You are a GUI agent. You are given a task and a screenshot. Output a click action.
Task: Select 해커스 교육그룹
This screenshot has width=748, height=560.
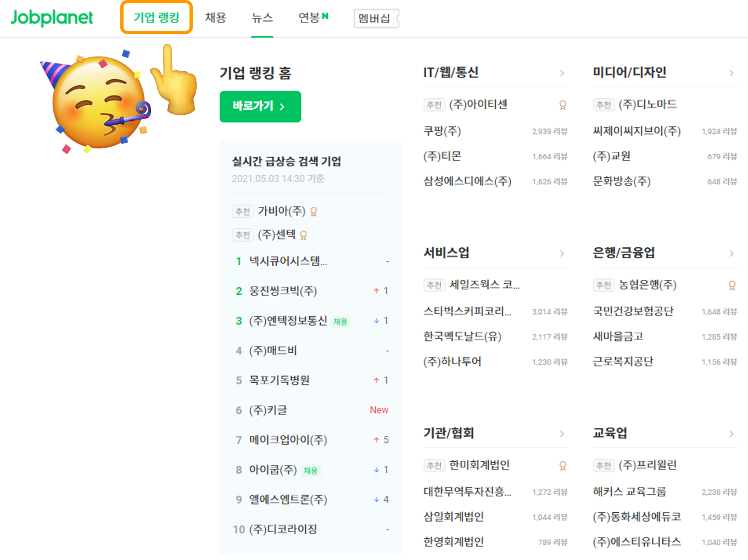pos(629,492)
